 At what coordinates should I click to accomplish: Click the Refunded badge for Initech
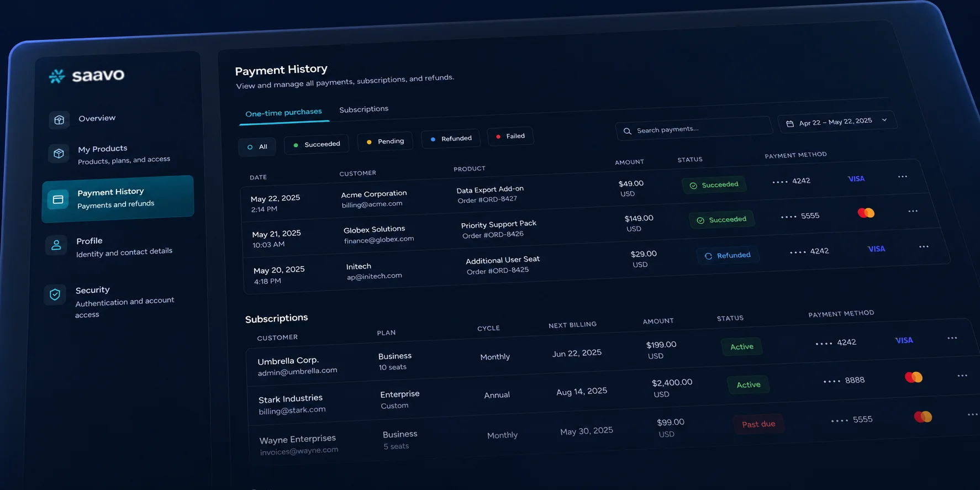click(x=728, y=256)
